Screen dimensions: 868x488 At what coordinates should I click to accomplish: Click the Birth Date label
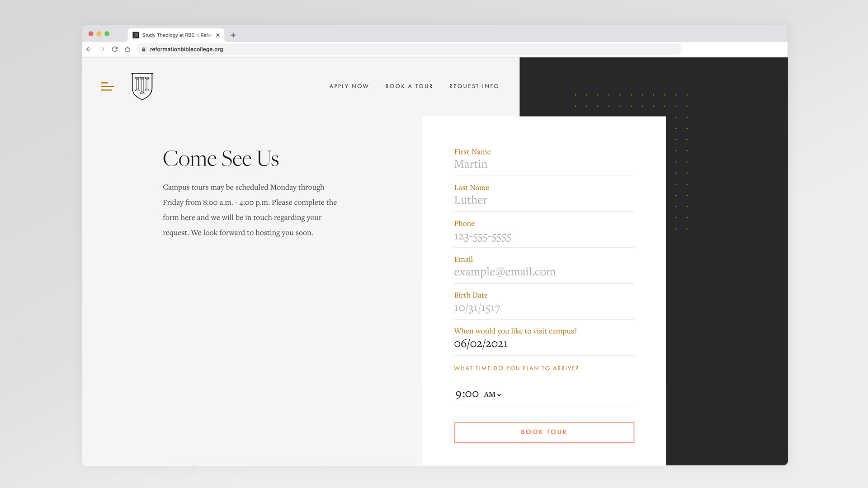(471, 295)
